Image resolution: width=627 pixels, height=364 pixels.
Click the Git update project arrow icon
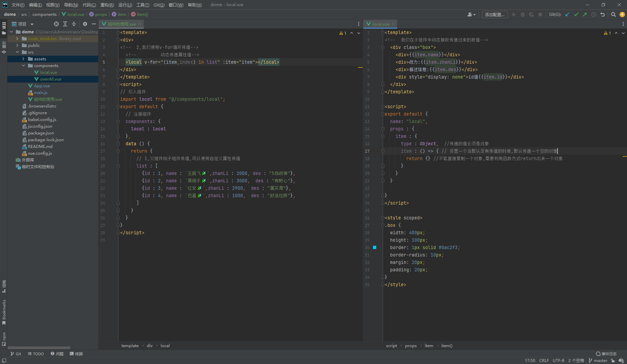[x=567, y=14]
